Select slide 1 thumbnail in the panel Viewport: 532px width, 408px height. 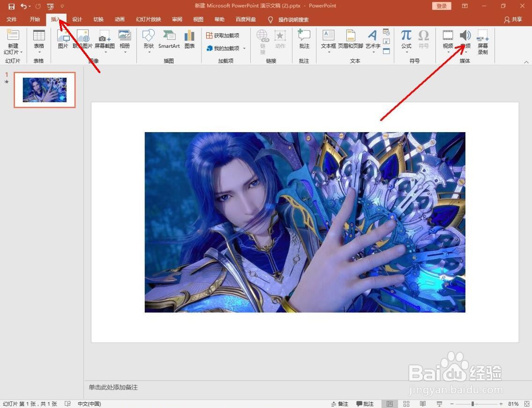click(45, 90)
